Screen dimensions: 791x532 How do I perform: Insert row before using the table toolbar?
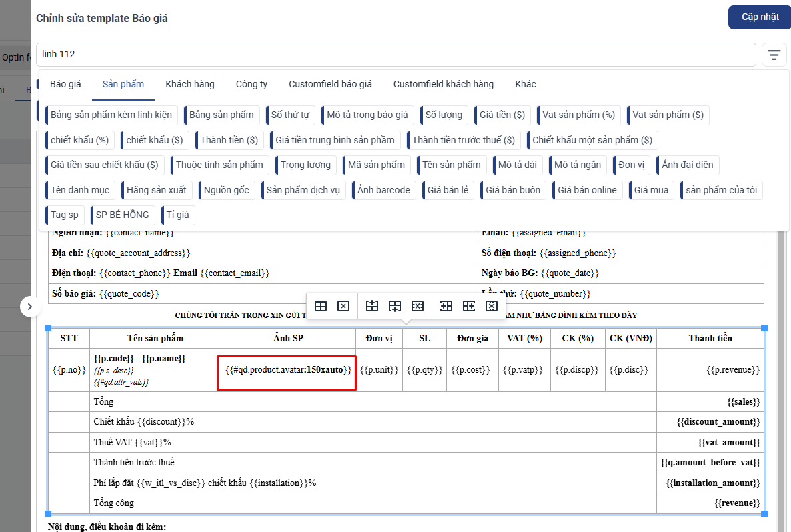coord(372,306)
